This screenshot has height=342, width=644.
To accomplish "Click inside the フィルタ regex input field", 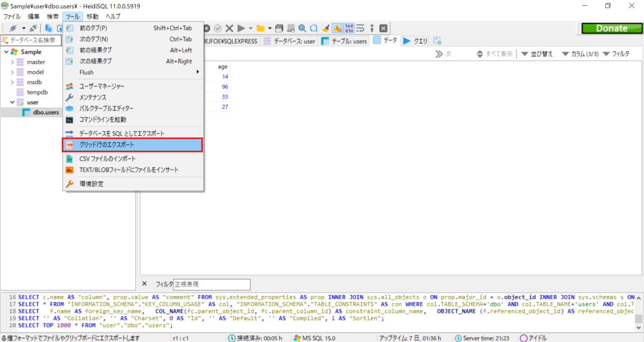I will [x=211, y=284].
